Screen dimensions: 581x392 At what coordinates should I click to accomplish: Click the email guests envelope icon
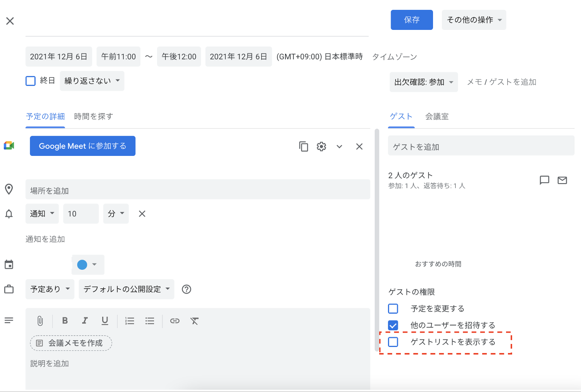click(562, 180)
